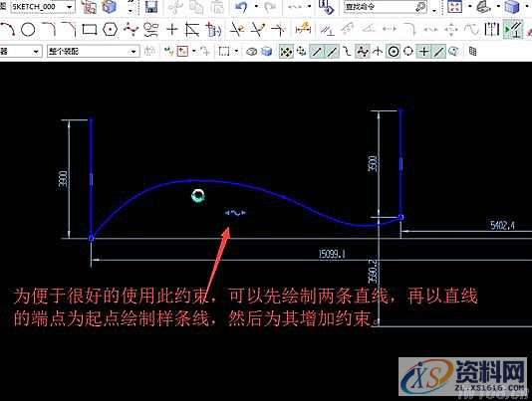532x401 pixels.
Task: Open the Geometric Constraints tool
Action: click(x=328, y=30)
